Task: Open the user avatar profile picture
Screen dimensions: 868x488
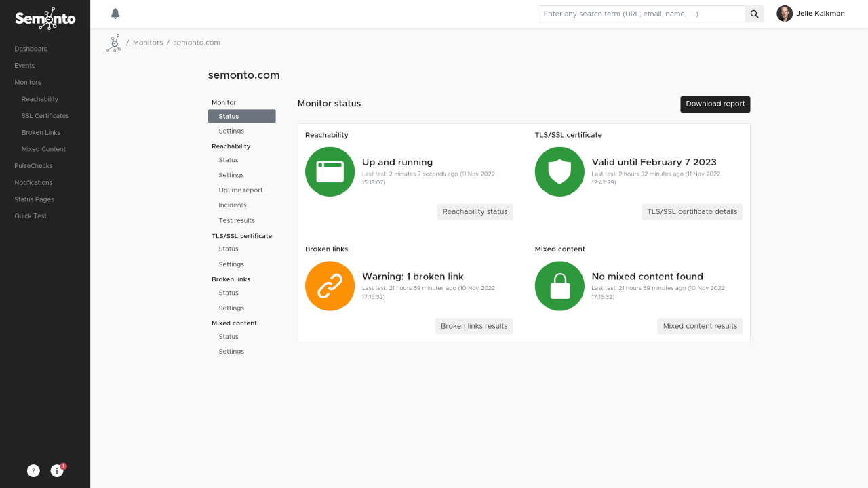Action: click(x=785, y=14)
